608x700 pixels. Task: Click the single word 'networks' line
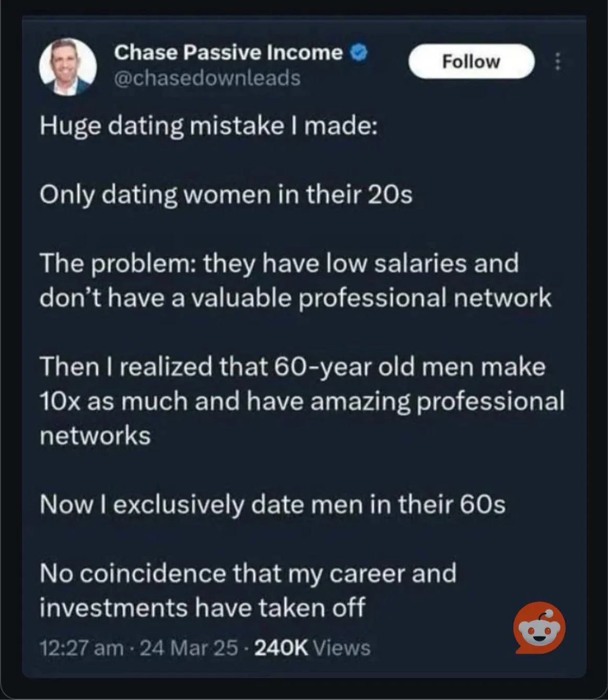coord(95,435)
